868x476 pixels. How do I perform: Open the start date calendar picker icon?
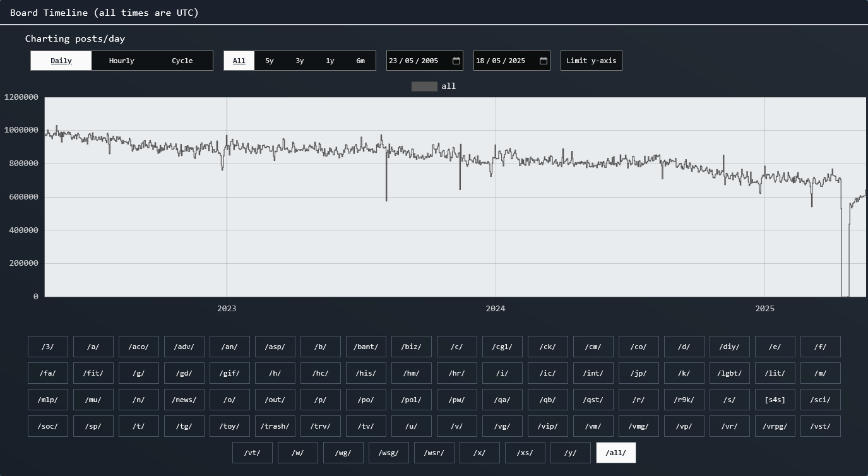click(x=456, y=61)
